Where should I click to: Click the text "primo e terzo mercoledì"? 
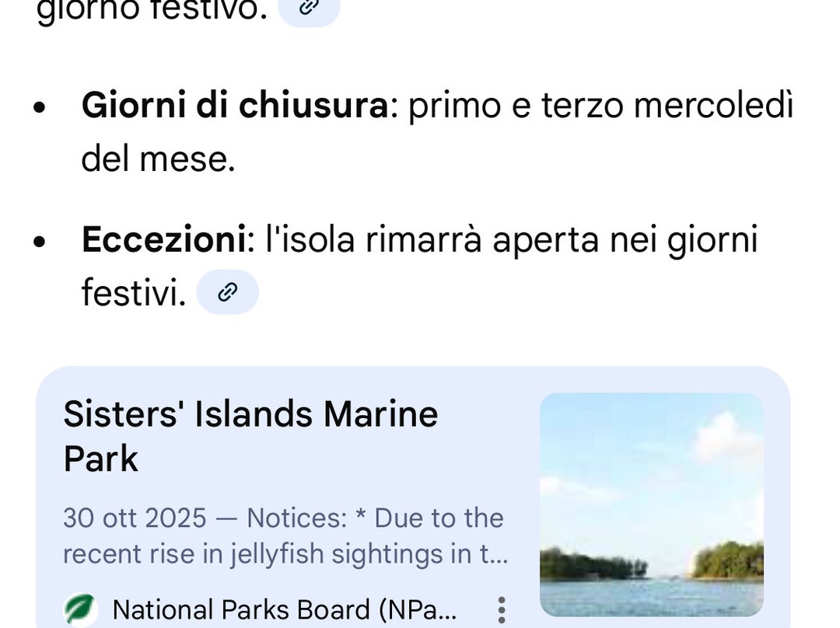(x=600, y=105)
